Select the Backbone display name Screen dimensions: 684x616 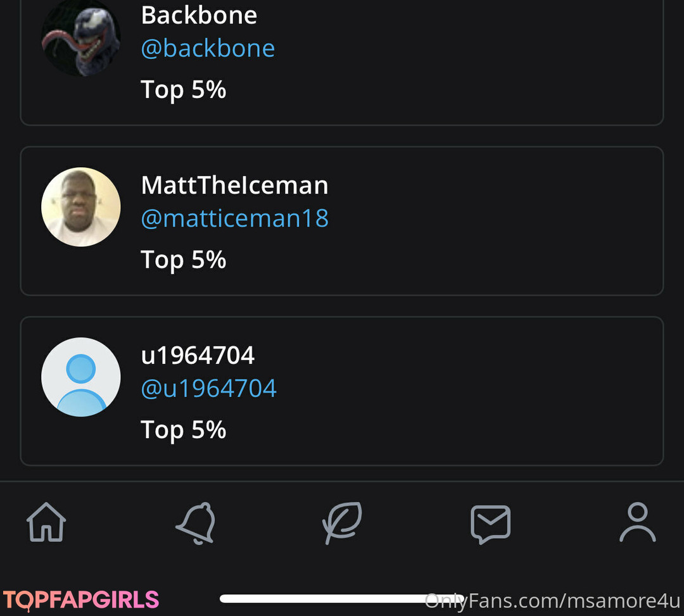[x=199, y=15]
